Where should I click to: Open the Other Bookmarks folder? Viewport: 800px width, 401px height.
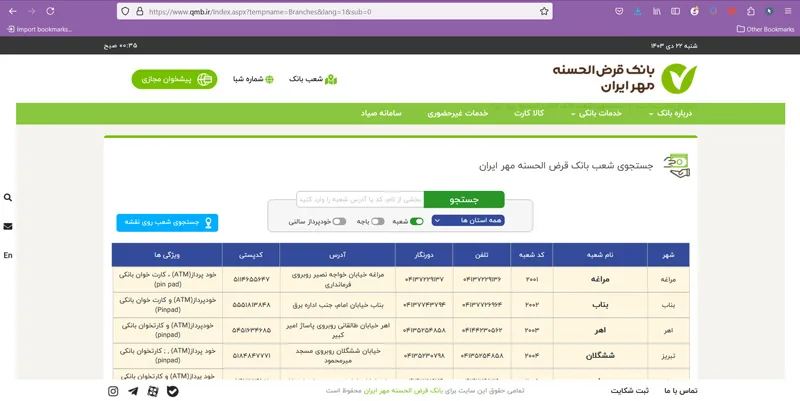point(765,30)
